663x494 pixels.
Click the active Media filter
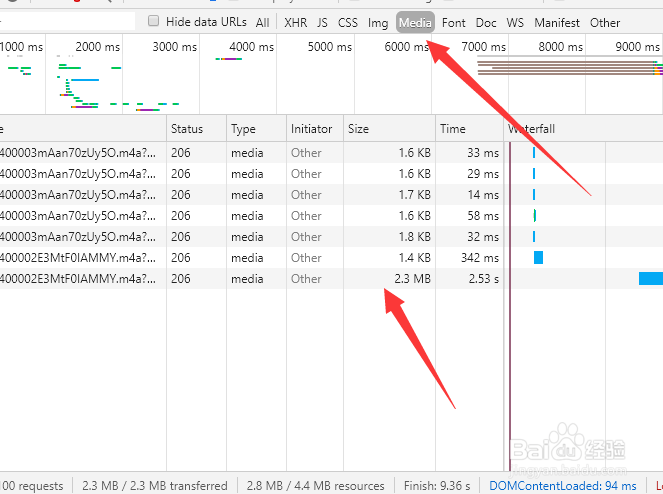415,22
